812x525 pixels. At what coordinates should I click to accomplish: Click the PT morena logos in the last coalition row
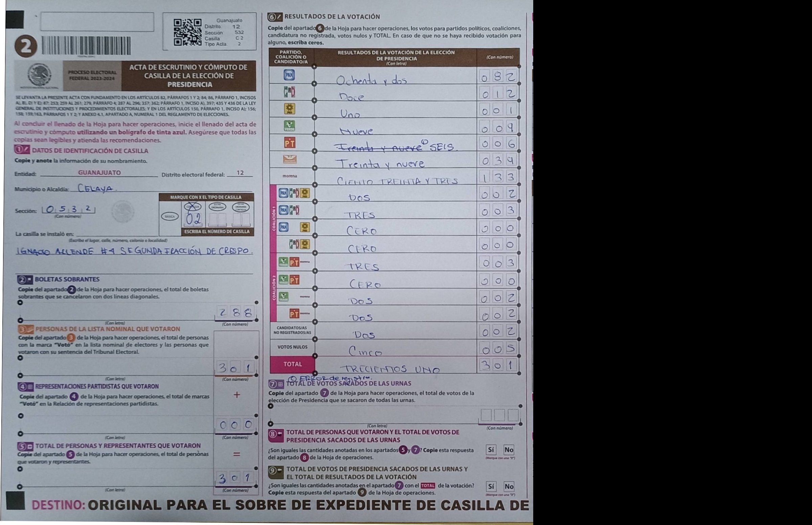299,314
